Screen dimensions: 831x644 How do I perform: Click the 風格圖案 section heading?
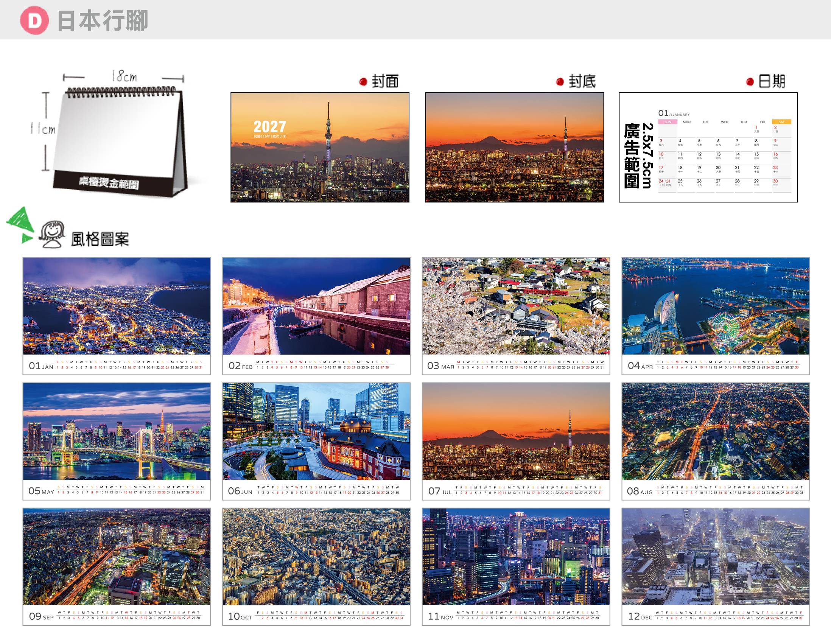pos(100,239)
